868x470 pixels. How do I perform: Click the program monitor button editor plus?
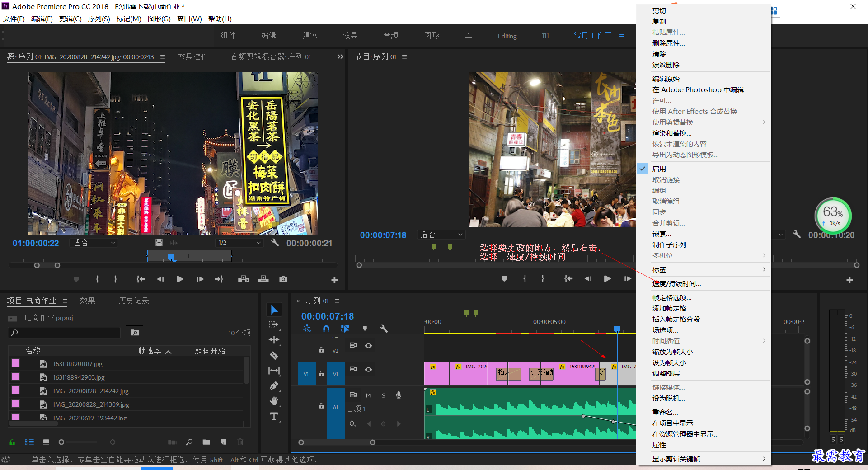coord(849,280)
